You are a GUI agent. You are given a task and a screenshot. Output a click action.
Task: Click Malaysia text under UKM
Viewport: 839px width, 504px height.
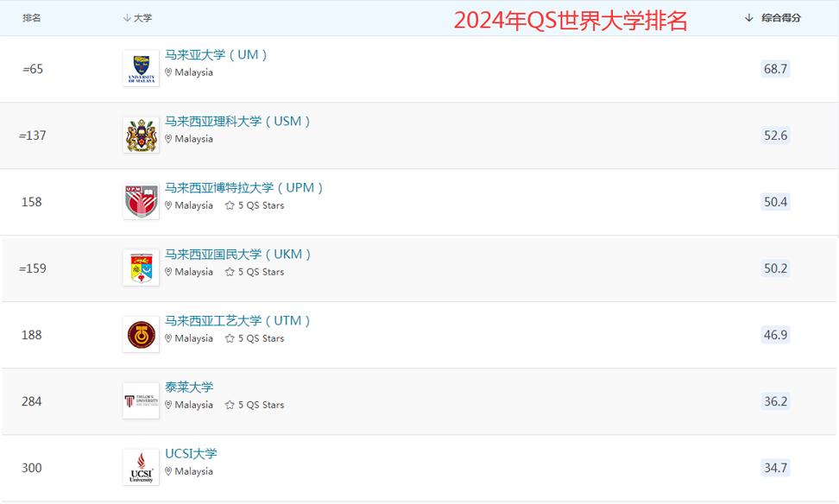click(x=193, y=272)
